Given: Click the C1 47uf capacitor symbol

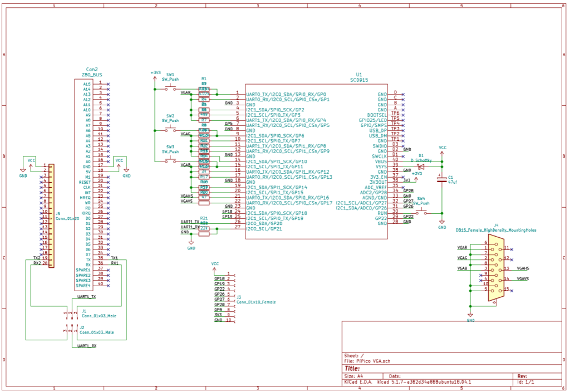Looking at the screenshot, I should pyautogui.click(x=442, y=178).
